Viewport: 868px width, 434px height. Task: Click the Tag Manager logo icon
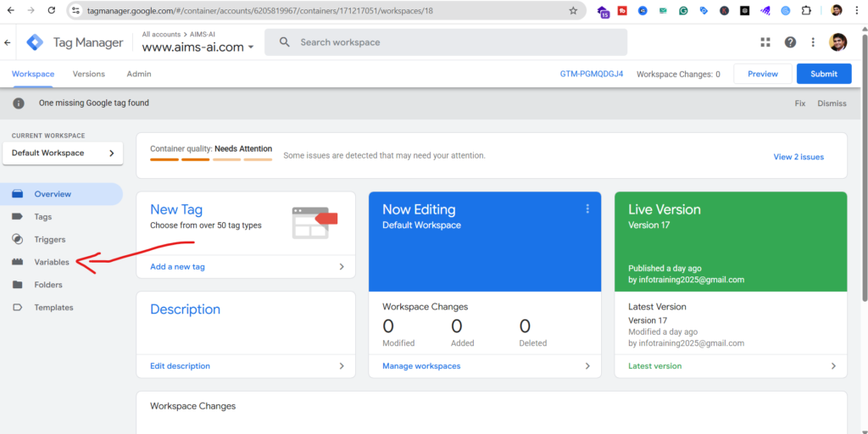(35, 42)
